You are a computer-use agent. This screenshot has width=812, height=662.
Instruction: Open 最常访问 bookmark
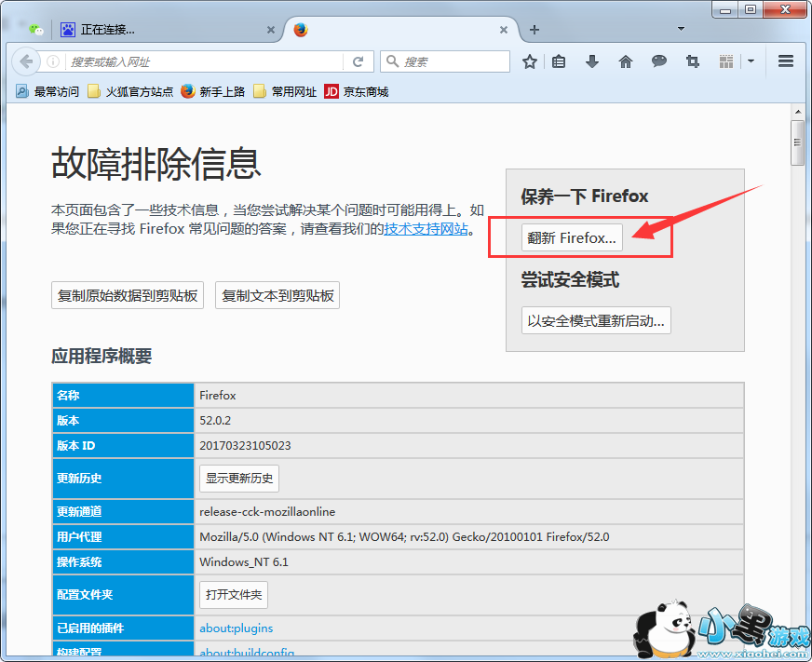47,91
